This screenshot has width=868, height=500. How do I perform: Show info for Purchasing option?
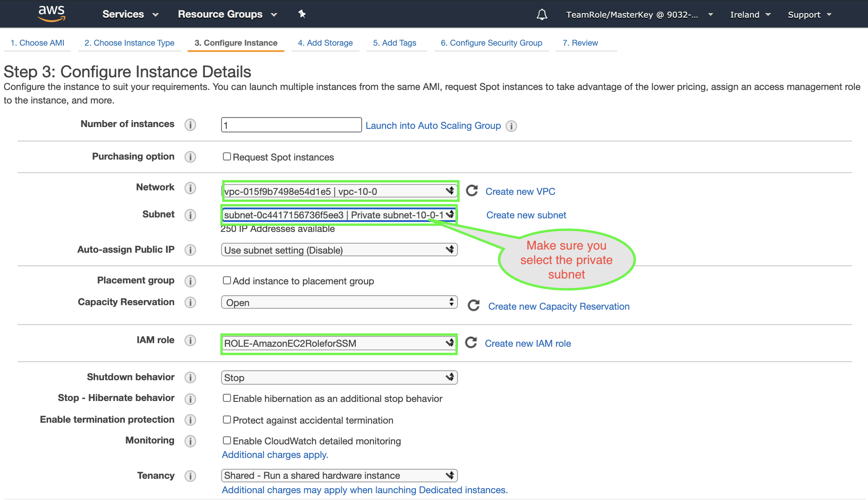[190, 157]
